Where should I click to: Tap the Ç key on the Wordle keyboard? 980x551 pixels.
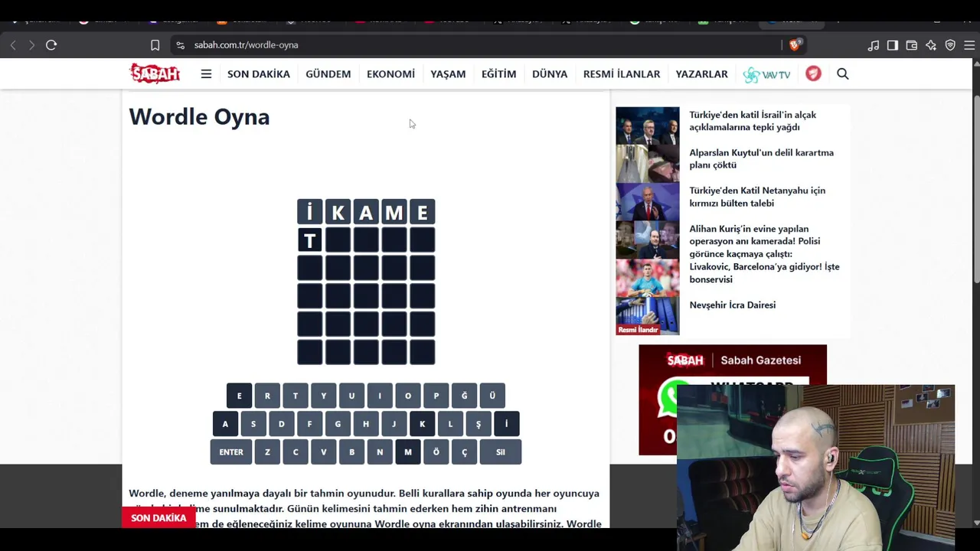click(464, 452)
